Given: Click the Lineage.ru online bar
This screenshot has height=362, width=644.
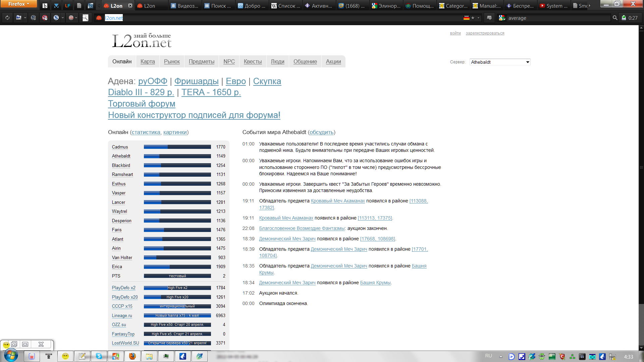Looking at the screenshot, I should 177,315.
